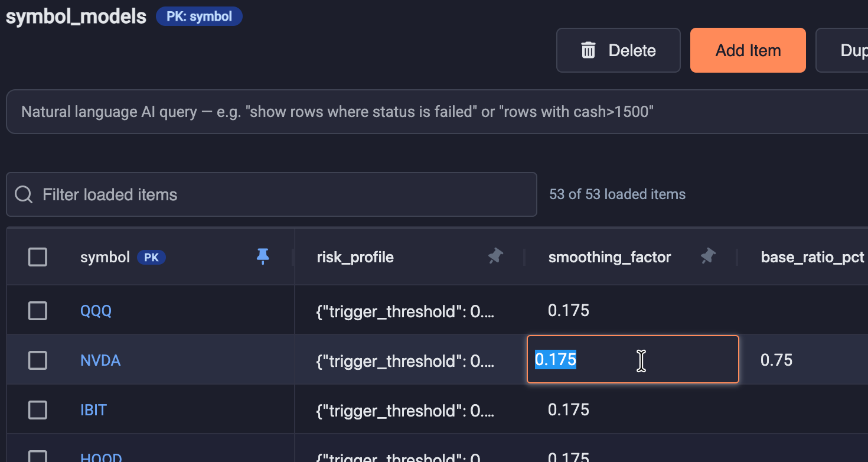Check the HOOD row checkbox
Screen dimensions: 868x462
coord(38,456)
